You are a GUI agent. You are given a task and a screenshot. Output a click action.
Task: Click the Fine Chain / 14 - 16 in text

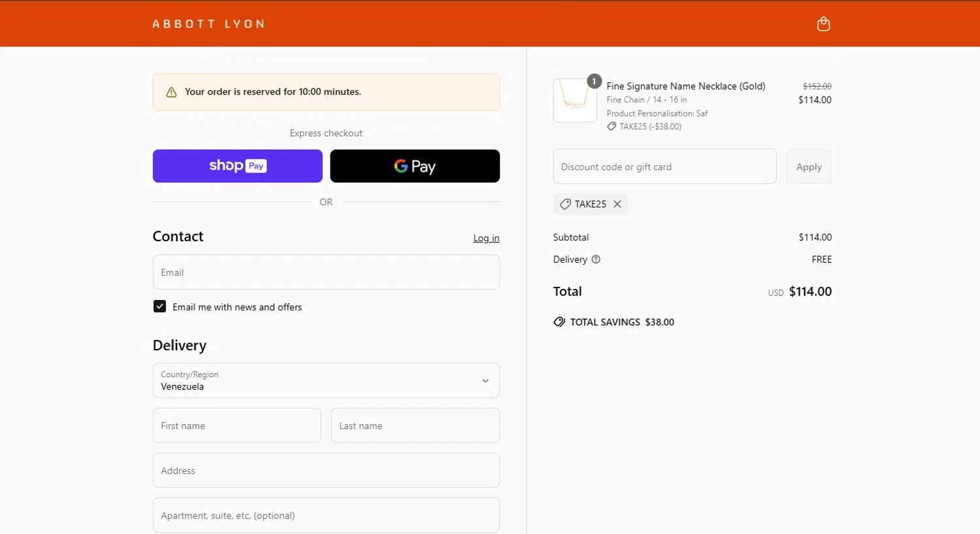click(646, 100)
